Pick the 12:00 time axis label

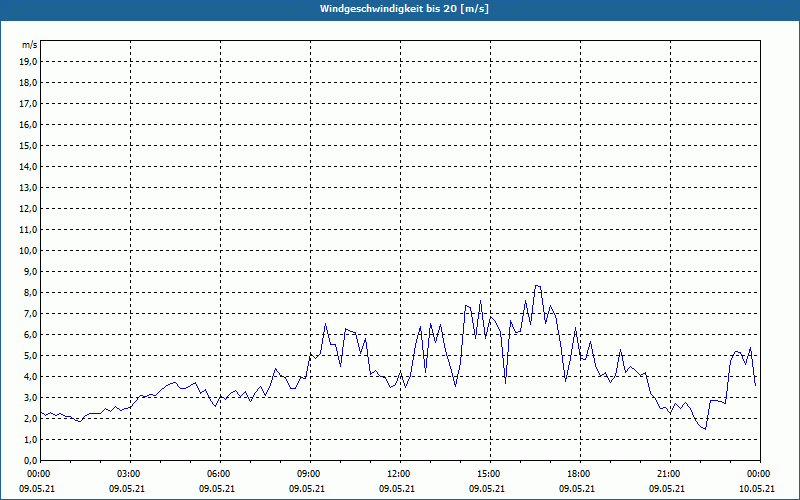point(399,474)
